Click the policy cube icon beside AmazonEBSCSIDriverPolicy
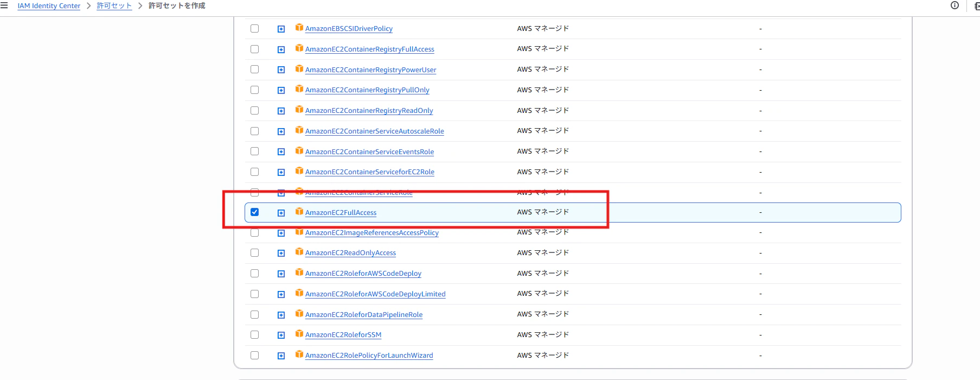 299,28
